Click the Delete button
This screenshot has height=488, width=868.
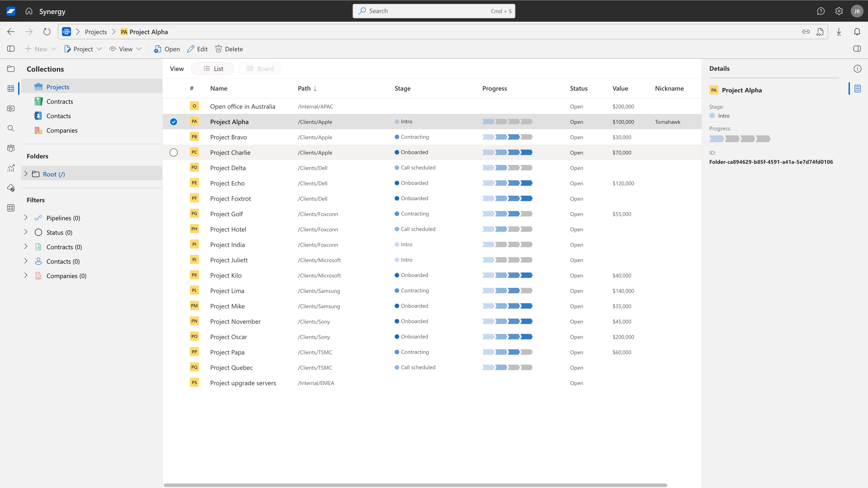(x=229, y=49)
